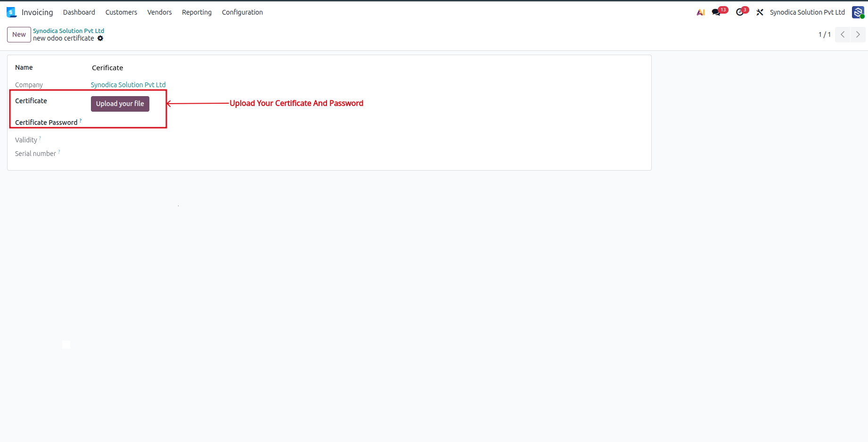Click the debug tools wrench icon

pos(760,12)
